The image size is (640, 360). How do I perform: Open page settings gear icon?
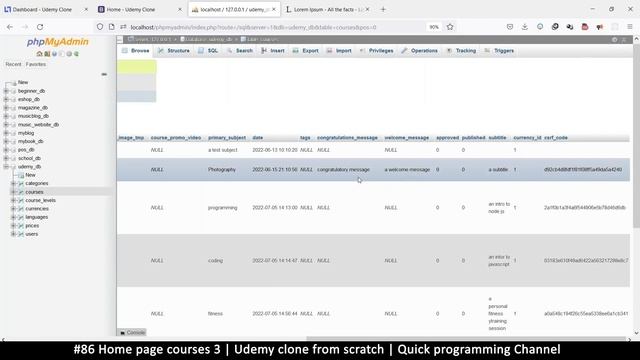[x=615, y=40]
